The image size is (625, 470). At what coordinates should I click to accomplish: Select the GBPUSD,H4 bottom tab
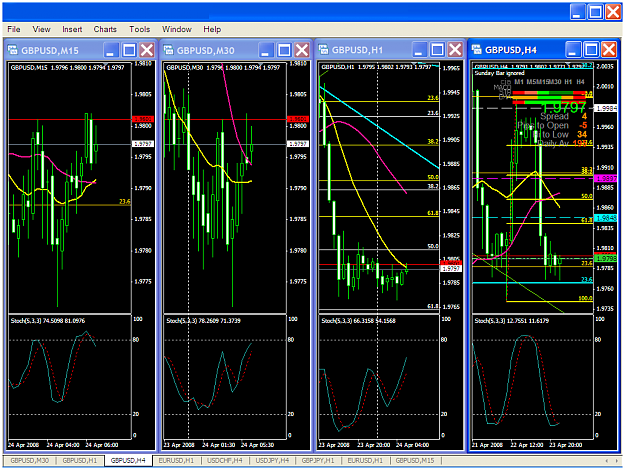tap(128, 460)
